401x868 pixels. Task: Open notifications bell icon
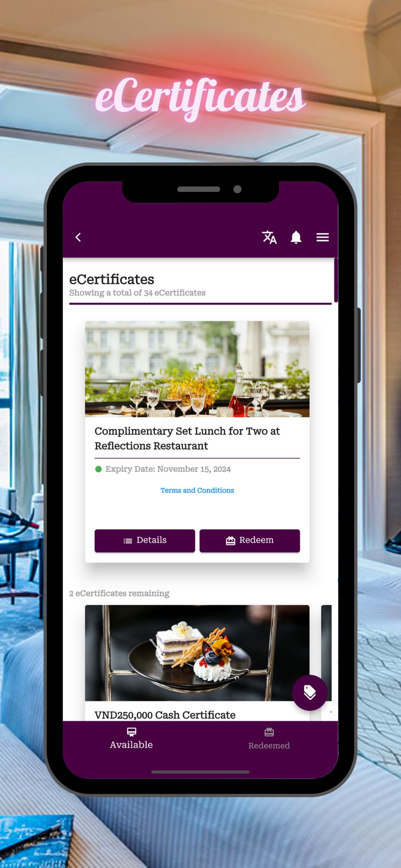tap(296, 237)
